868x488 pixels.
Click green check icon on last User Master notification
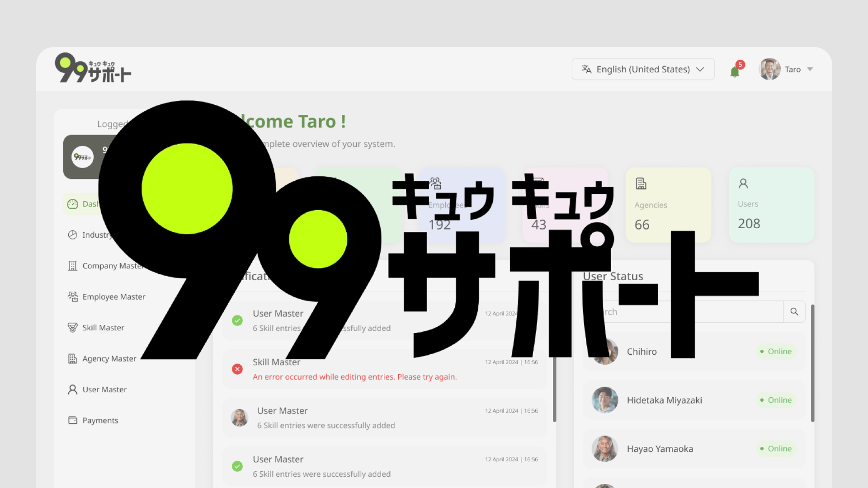(x=237, y=466)
